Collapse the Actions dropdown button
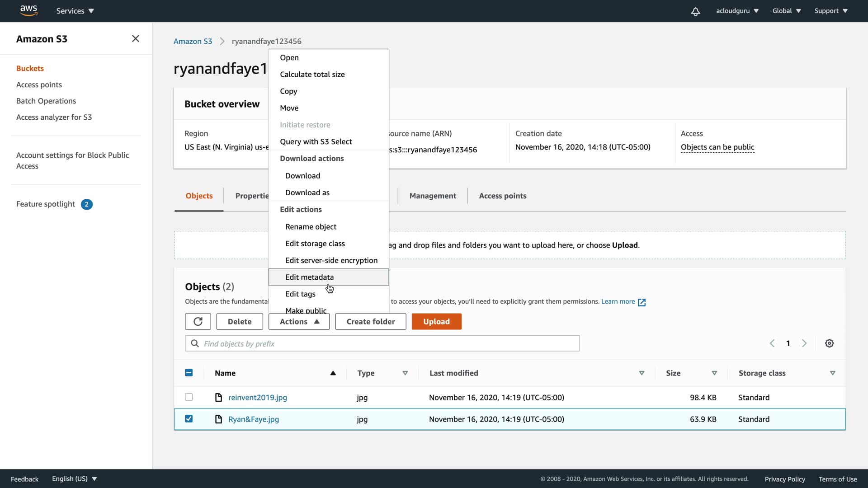The width and height of the screenshot is (868, 488). pyautogui.click(x=299, y=322)
